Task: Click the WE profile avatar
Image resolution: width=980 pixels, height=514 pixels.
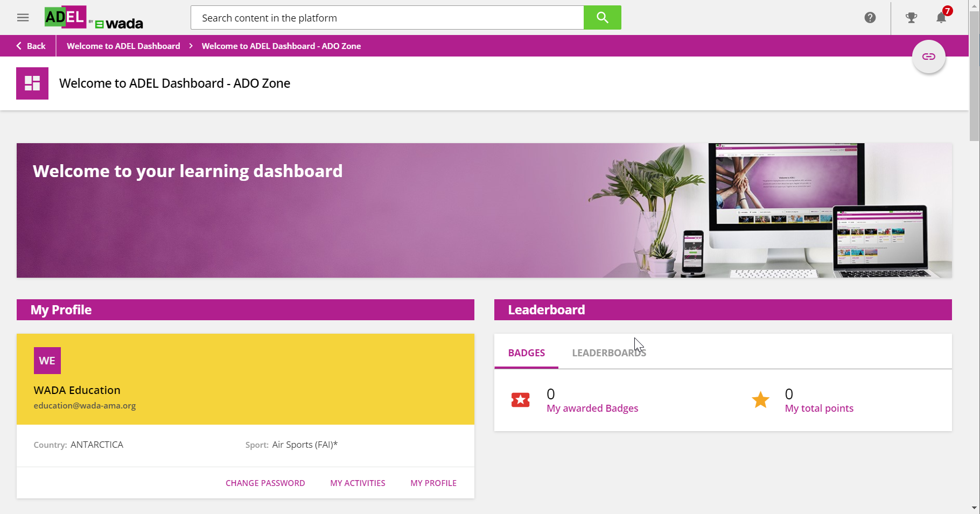Action: [x=47, y=360]
